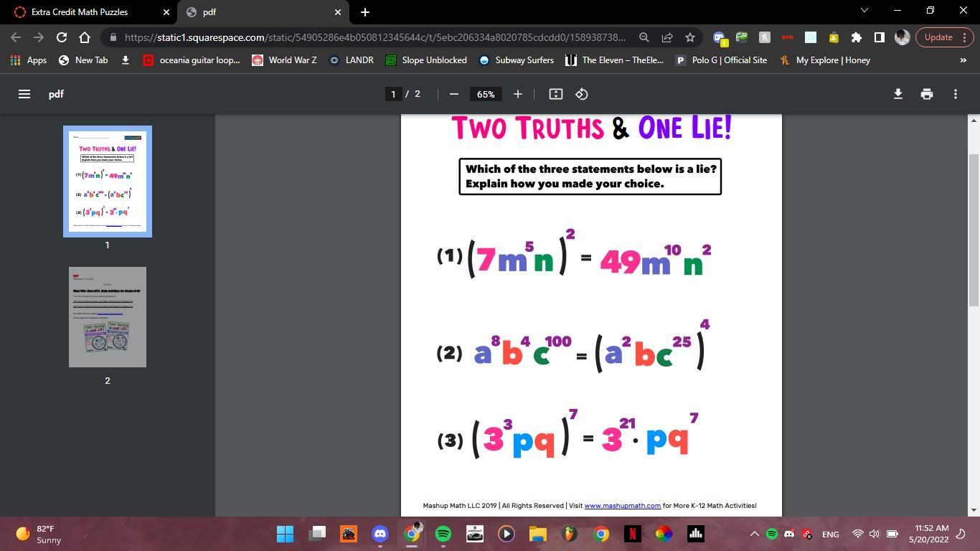Screen dimensions: 980x551
Task: Open the Spotify taskbar app
Action: coord(443,534)
